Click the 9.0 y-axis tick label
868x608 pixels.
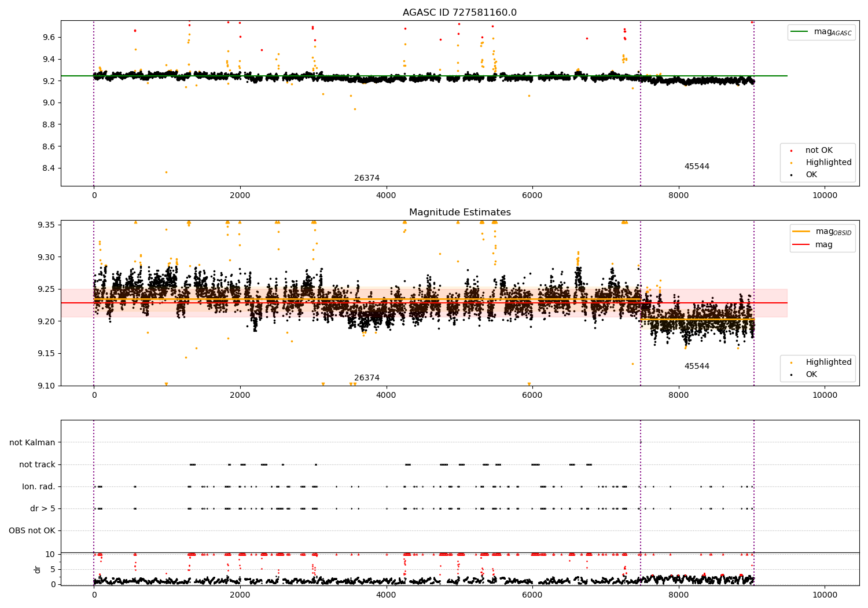49,103
